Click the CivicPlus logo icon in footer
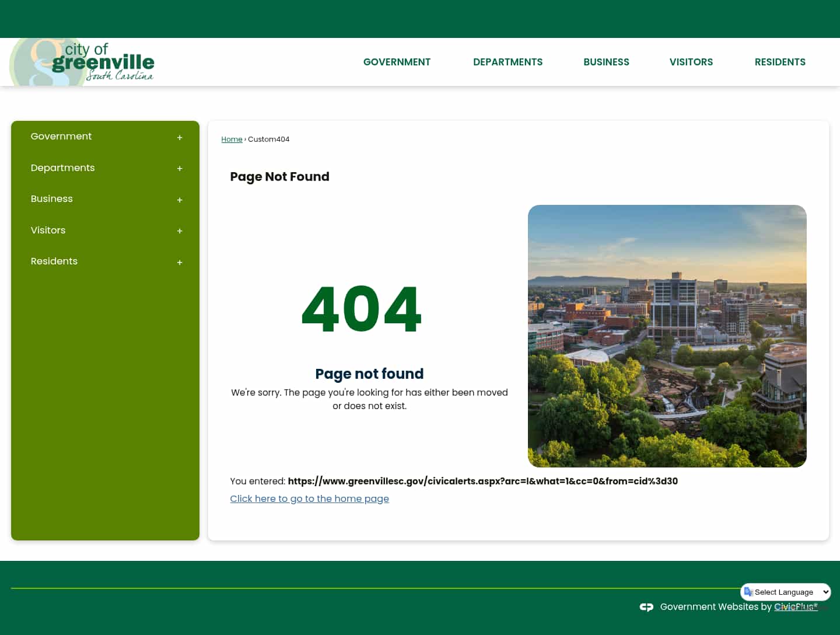The height and width of the screenshot is (635, 840). 646,607
